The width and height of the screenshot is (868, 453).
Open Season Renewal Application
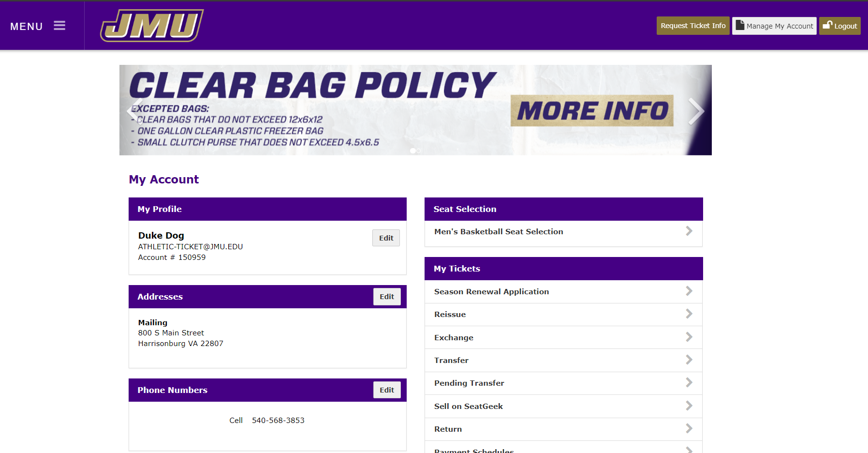(491, 292)
